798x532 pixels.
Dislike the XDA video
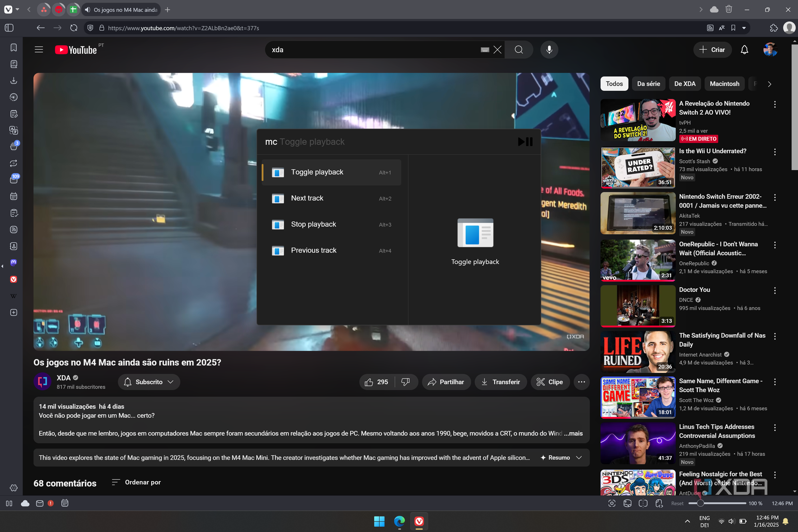pos(405,382)
